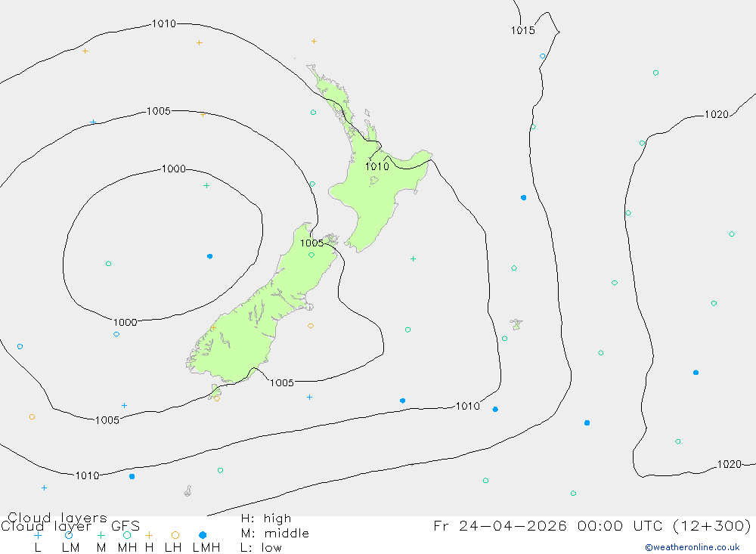Click the filled blue LMH legend dot
Image resolution: width=756 pixels, height=554 pixels.
tap(203, 535)
